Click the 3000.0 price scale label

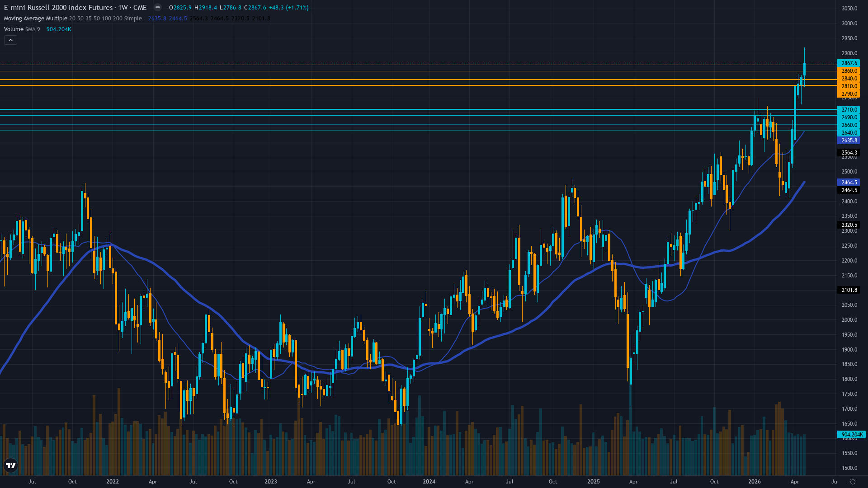tap(849, 23)
